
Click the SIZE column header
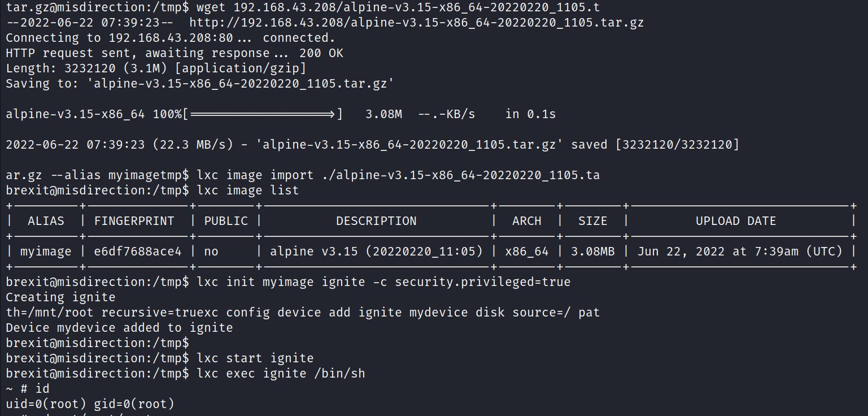592,221
